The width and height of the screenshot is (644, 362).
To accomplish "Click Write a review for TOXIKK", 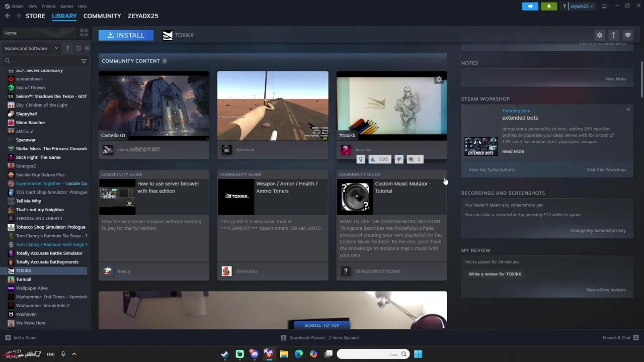I will click(495, 274).
